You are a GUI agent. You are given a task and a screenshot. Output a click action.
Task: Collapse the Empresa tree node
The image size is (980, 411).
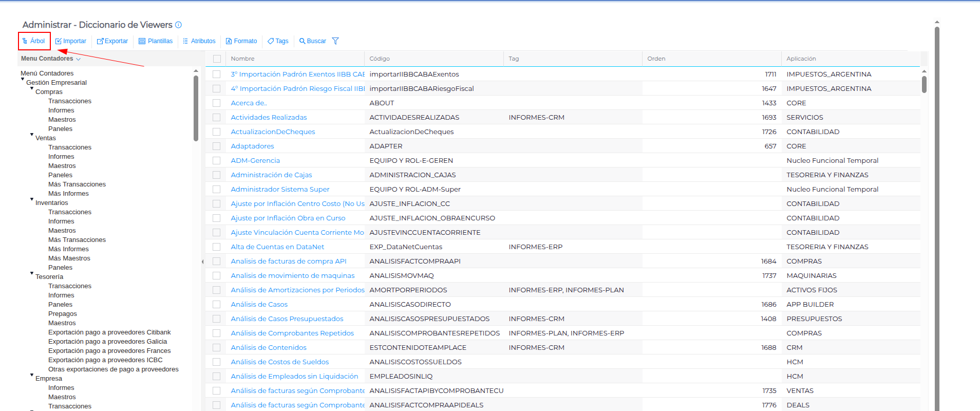pyautogui.click(x=32, y=375)
